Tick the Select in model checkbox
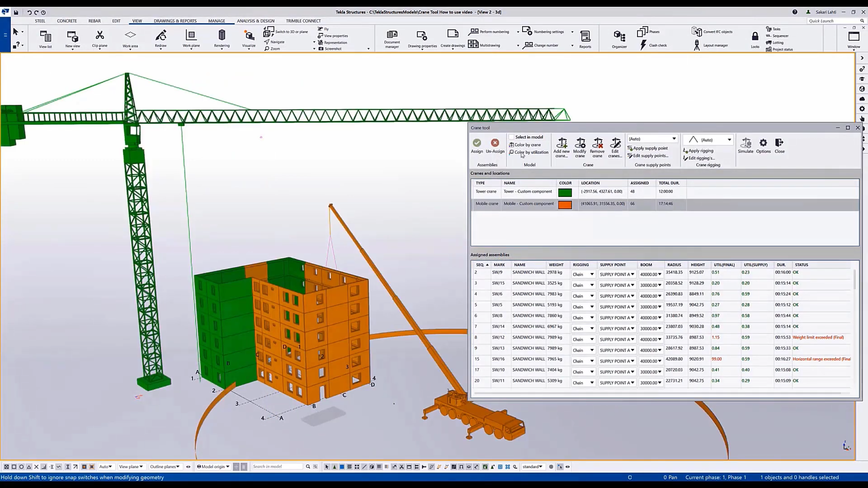Screen dimensions: 868x488 point(511,137)
